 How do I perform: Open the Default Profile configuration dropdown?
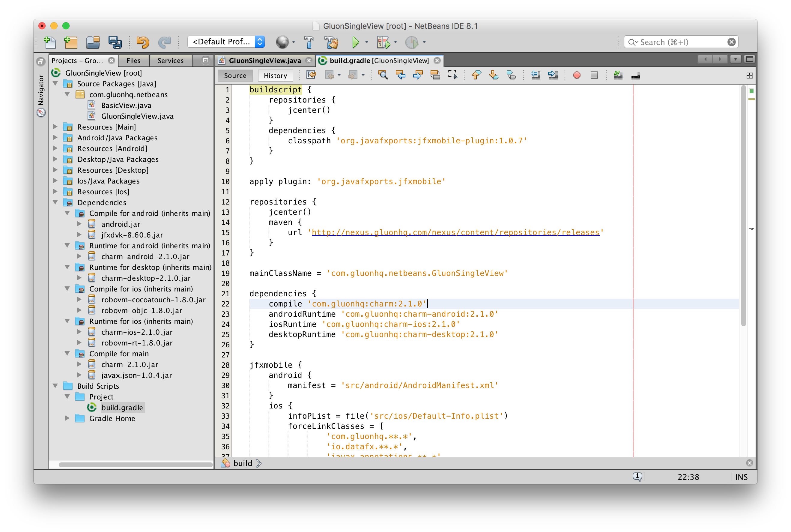point(226,42)
